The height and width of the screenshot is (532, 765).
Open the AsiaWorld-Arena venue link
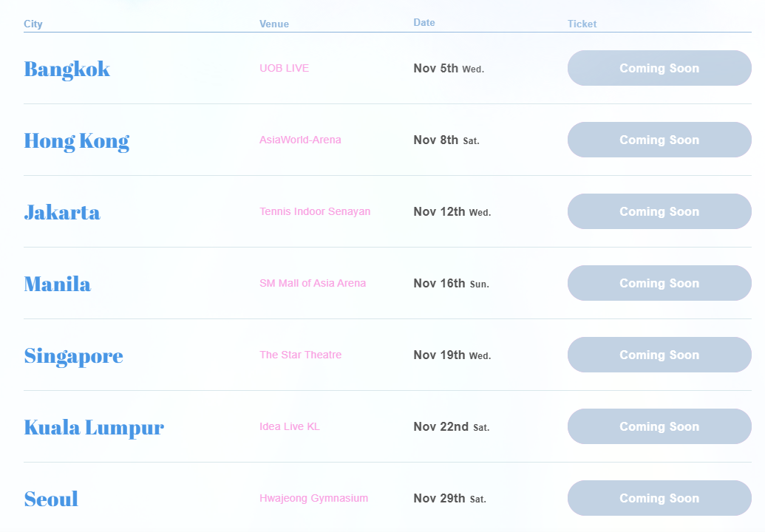pyautogui.click(x=300, y=140)
